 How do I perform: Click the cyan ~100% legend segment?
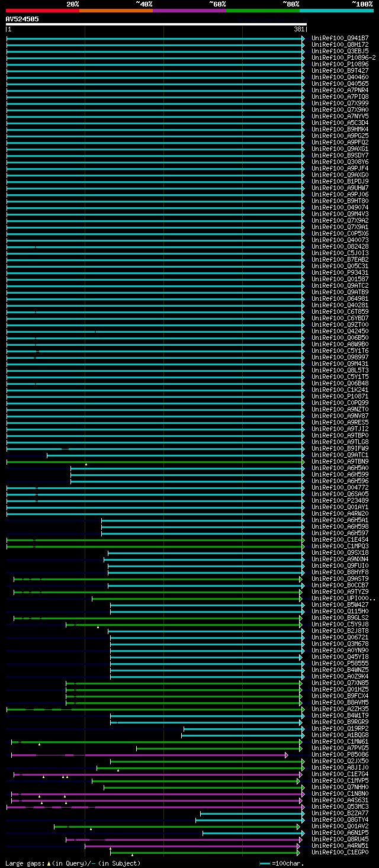(x=336, y=10)
